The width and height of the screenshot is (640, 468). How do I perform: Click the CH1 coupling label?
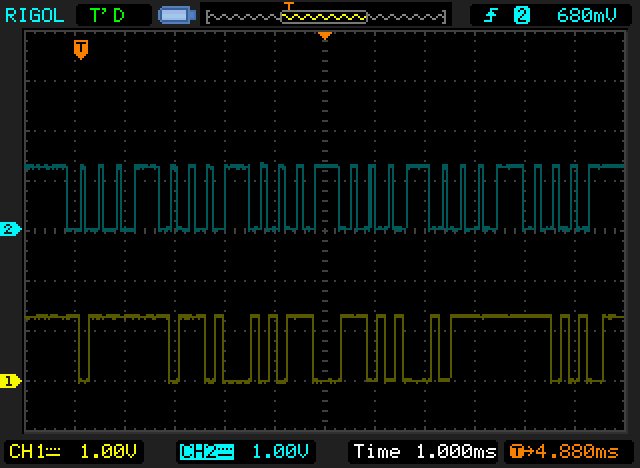tap(34, 452)
